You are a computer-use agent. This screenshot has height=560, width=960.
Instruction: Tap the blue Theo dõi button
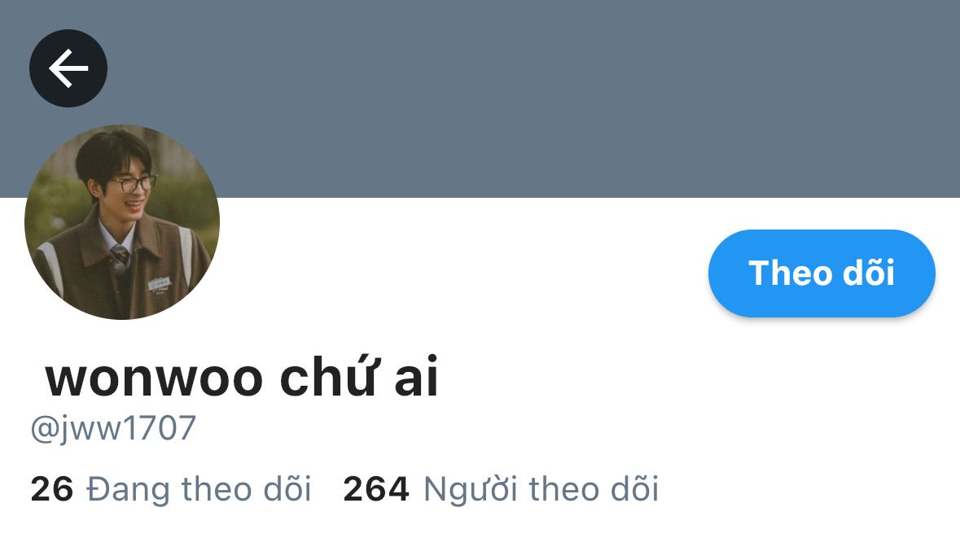[822, 273]
